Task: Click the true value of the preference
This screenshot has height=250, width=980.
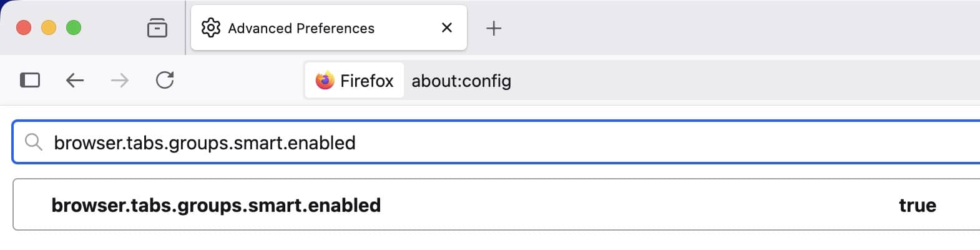Action: (x=917, y=205)
